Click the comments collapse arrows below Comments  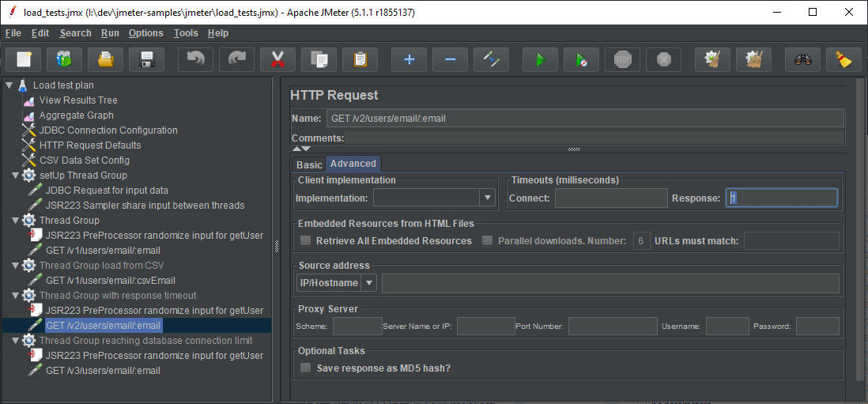[302, 149]
